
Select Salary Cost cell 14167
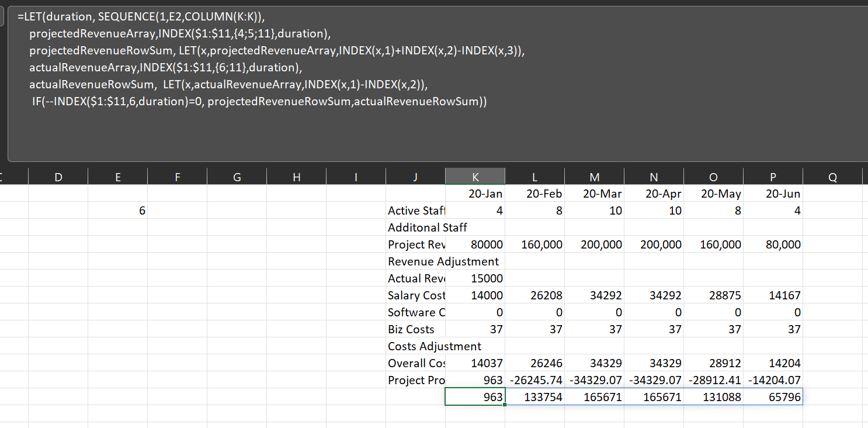click(773, 295)
